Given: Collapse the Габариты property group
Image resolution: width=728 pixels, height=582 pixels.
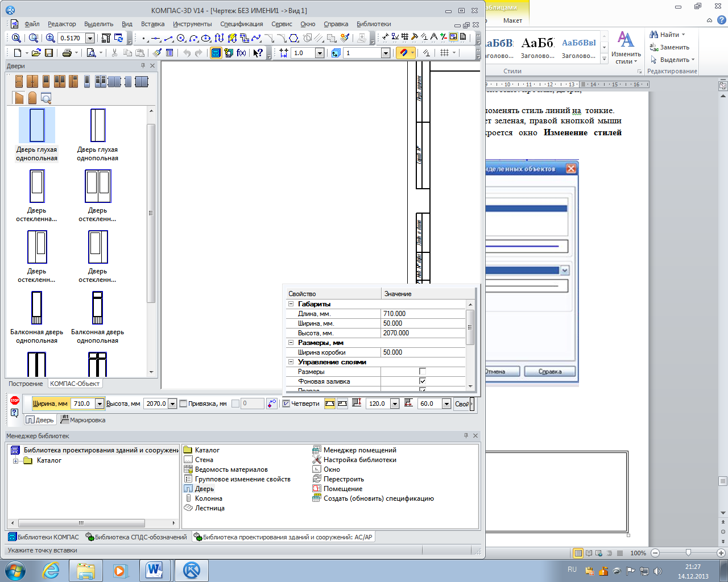Looking at the screenshot, I should 291,304.
